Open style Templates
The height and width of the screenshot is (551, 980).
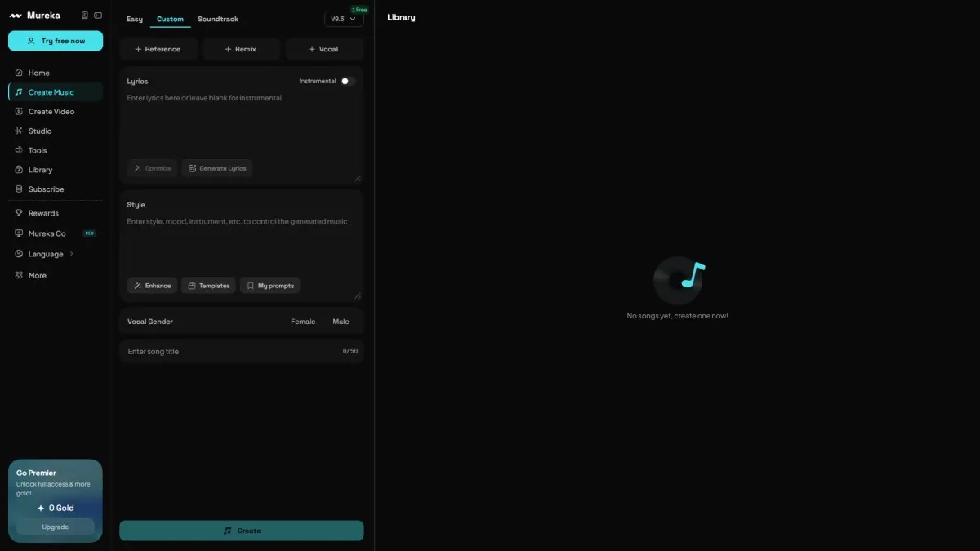(209, 286)
